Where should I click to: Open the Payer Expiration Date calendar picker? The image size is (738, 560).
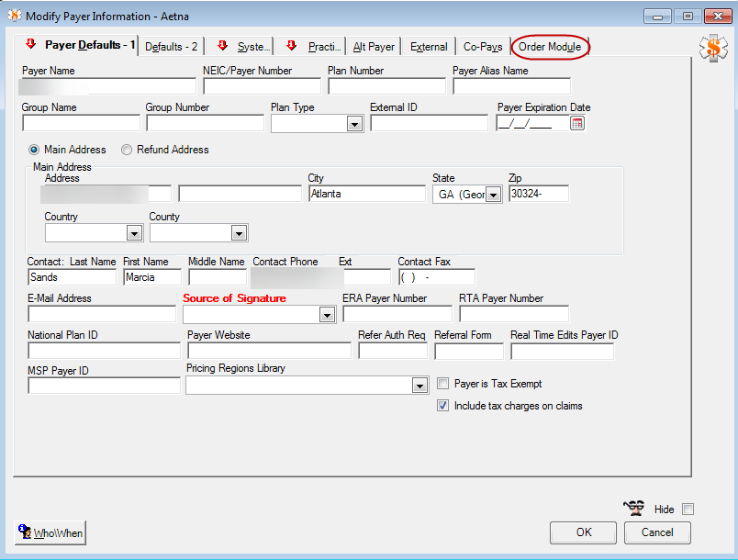coord(576,124)
